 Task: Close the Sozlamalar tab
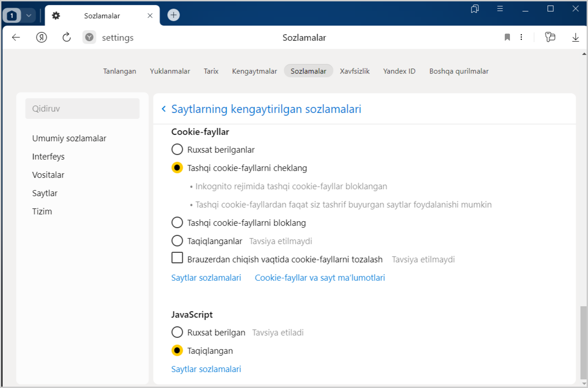pyautogui.click(x=150, y=16)
